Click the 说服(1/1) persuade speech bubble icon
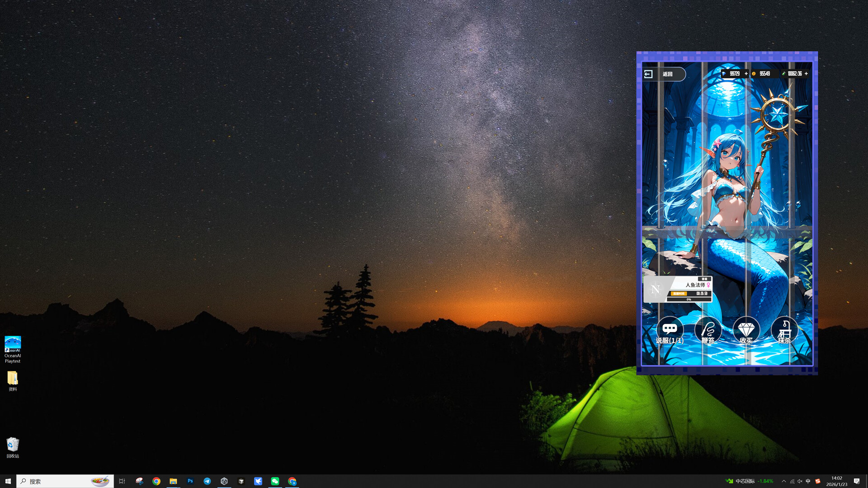Screen dimensions: 868x488 670,329
